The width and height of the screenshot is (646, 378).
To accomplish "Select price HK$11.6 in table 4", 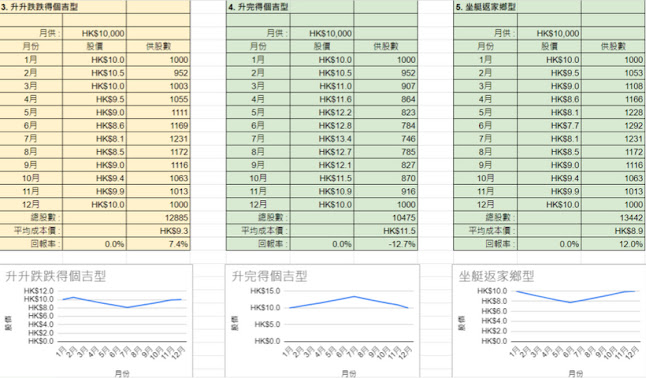I will (322, 99).
